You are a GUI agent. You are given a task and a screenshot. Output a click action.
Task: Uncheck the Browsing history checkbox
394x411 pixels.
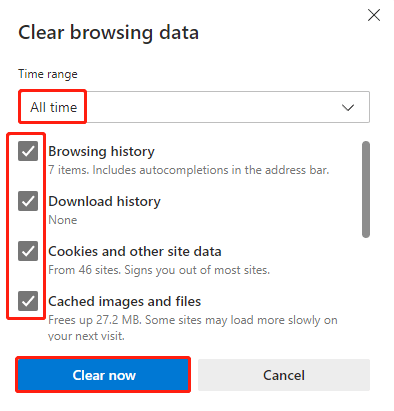[x=28, y=151]
